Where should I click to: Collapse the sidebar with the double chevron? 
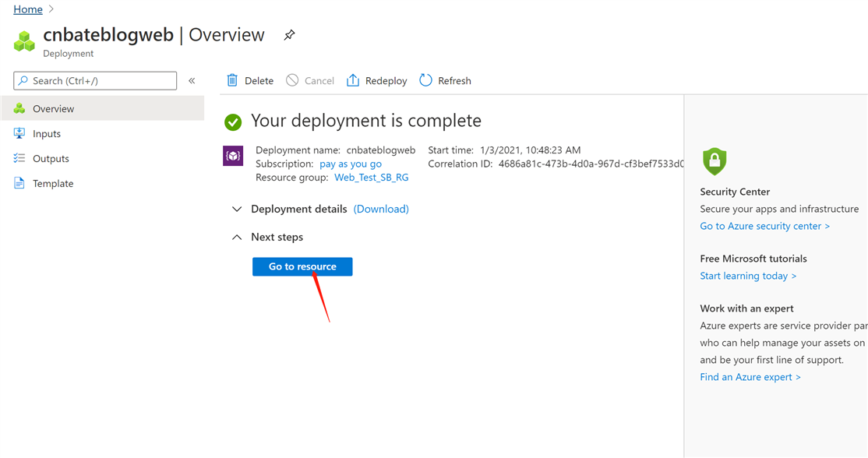point(192,81)
